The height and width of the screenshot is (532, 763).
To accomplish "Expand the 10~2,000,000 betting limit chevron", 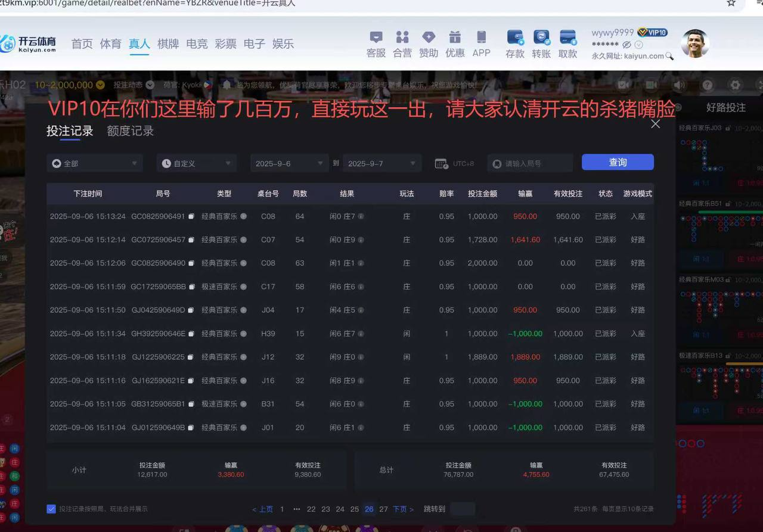I will (100, 85).
